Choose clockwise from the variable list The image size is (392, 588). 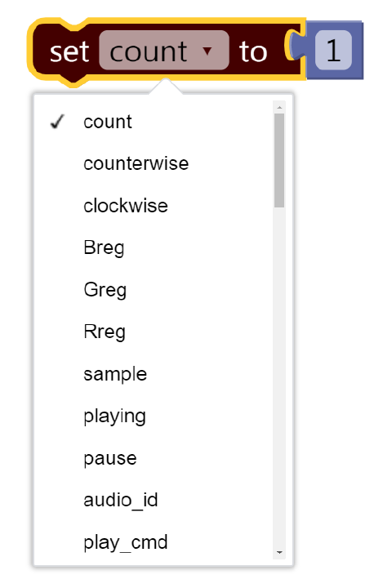pyautogui.click(x=154, y=206)
